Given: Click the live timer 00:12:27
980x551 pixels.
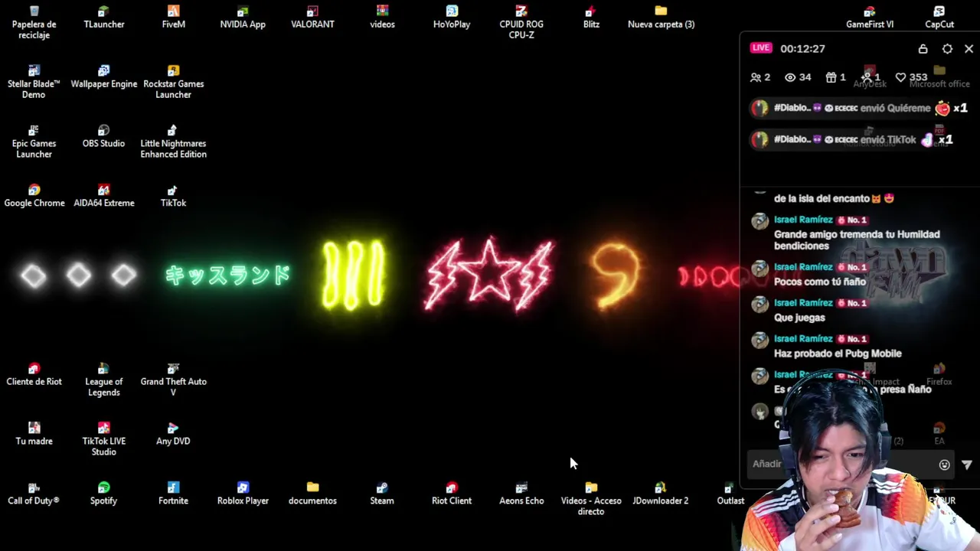Looking at the screenshot, I should [x=802, y=48].
